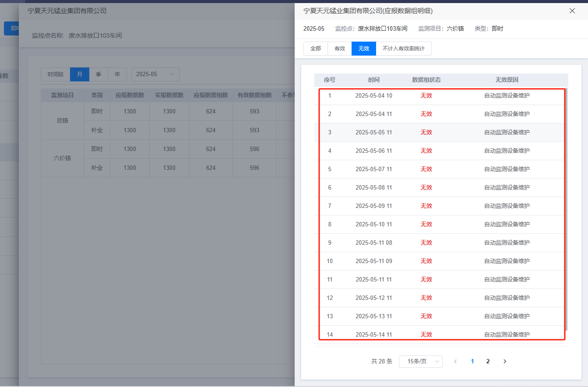Click 自动监测设备维护 reason in row 3
The width and height of the screenshot is (588, 387).
coord(507,132)
